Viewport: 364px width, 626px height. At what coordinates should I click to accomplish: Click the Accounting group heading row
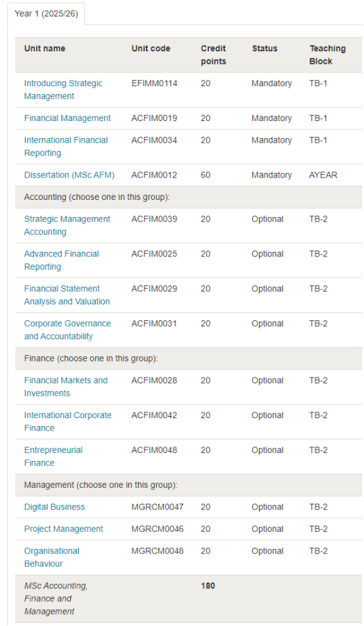tap(189, 197)
